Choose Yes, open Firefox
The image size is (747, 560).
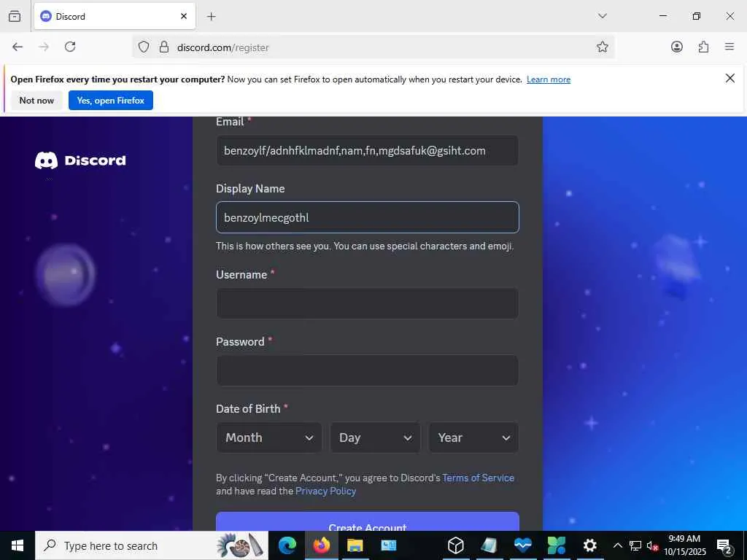(111, 101)
